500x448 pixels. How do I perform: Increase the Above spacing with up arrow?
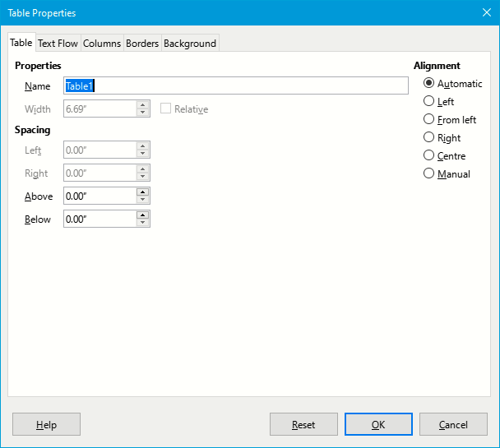(x=142, y=192)
